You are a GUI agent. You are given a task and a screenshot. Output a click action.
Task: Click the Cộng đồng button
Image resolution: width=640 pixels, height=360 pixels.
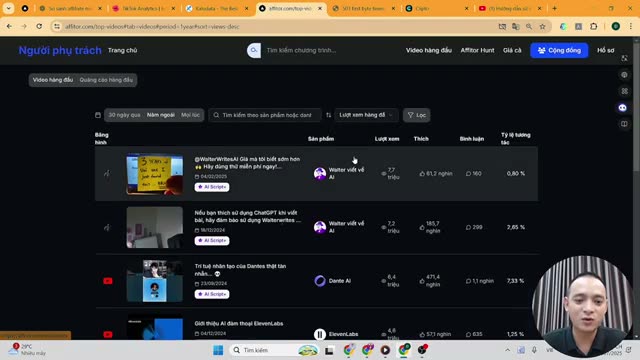point(559,50)
